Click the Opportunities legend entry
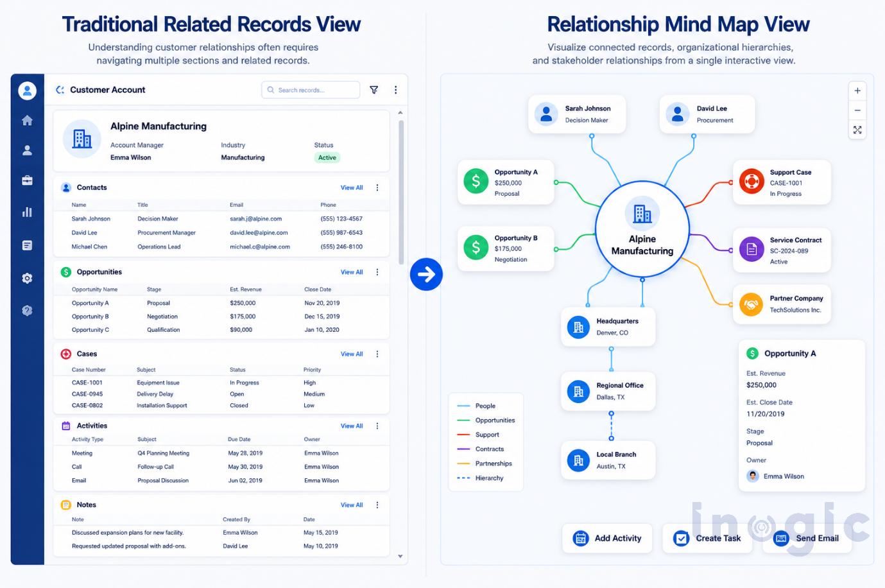This screenshot has width=885, height=588. [x=486, y=420]
